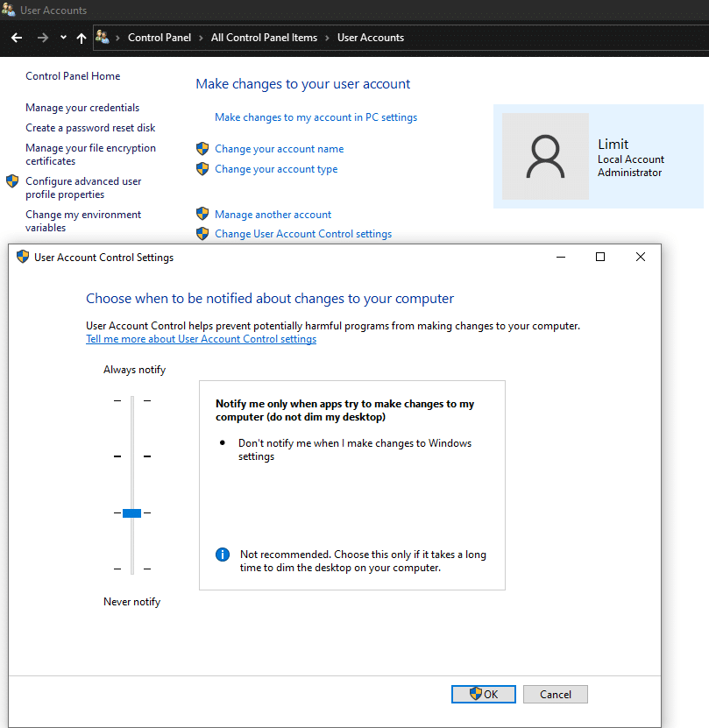Set slider to second tick from top
The width and height of the screenshot is (709, 728).
click(132, 456)
